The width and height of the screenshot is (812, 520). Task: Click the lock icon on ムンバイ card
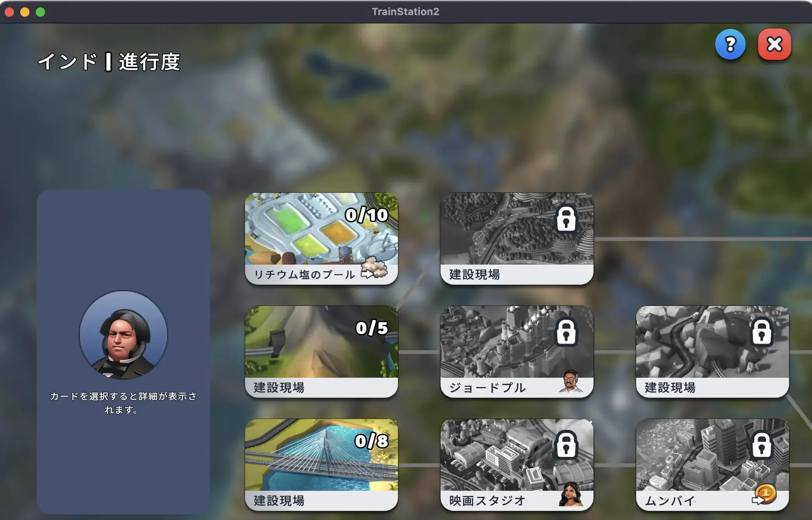click(762, 445)
